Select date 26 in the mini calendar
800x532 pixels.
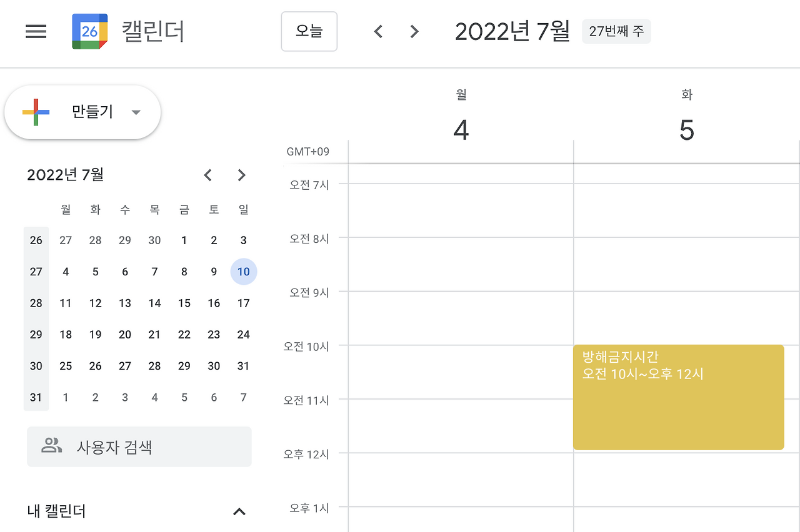tap(95, 366)
